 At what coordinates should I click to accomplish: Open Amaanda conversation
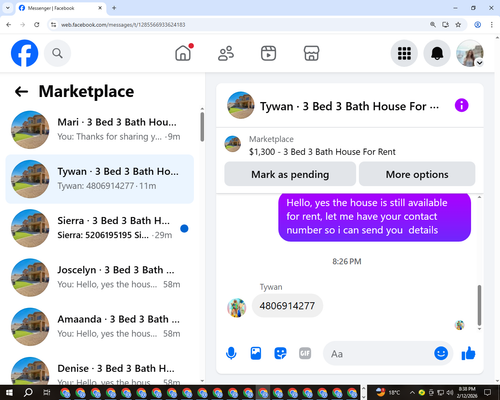tap(100, 327)
